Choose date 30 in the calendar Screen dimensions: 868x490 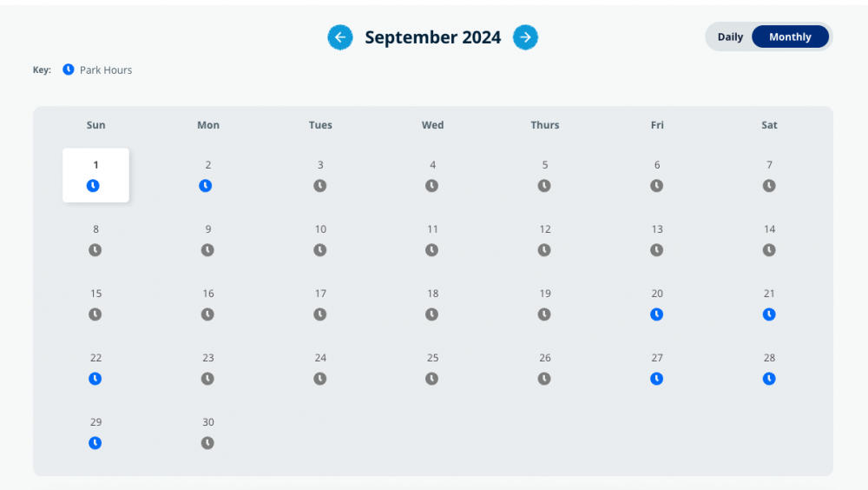pyautogui.click(x=208, y=422)
